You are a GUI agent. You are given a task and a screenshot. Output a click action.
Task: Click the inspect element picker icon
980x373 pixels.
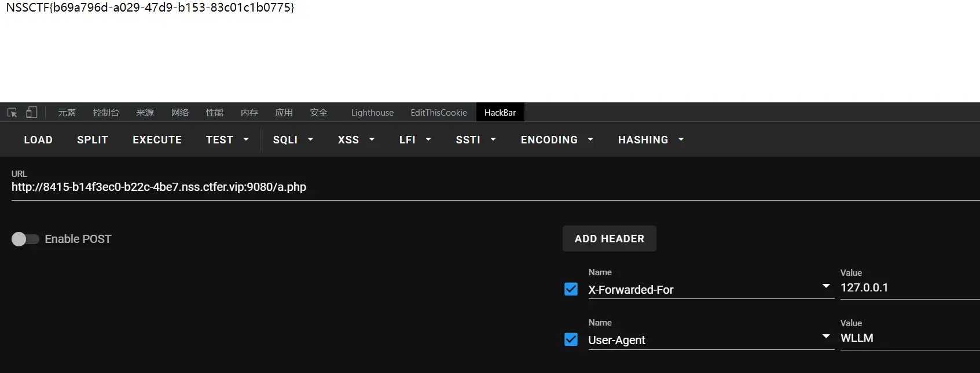(12, 112)
